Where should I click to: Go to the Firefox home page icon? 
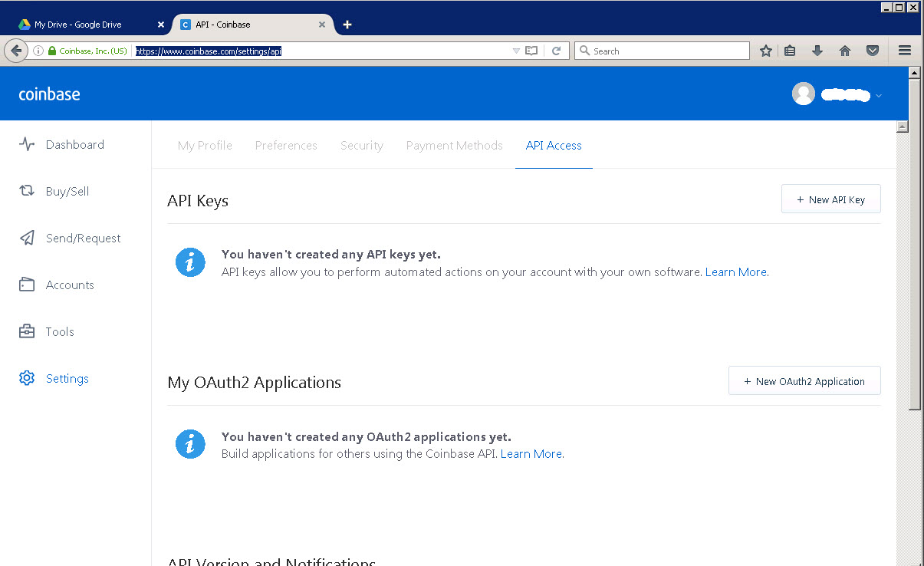(x=845, y=51)
